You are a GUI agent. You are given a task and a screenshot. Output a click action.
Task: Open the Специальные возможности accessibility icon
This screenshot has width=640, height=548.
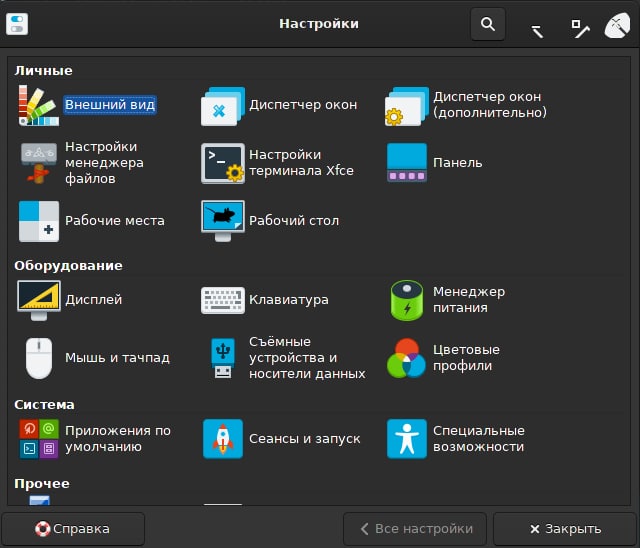coord(407,439)
